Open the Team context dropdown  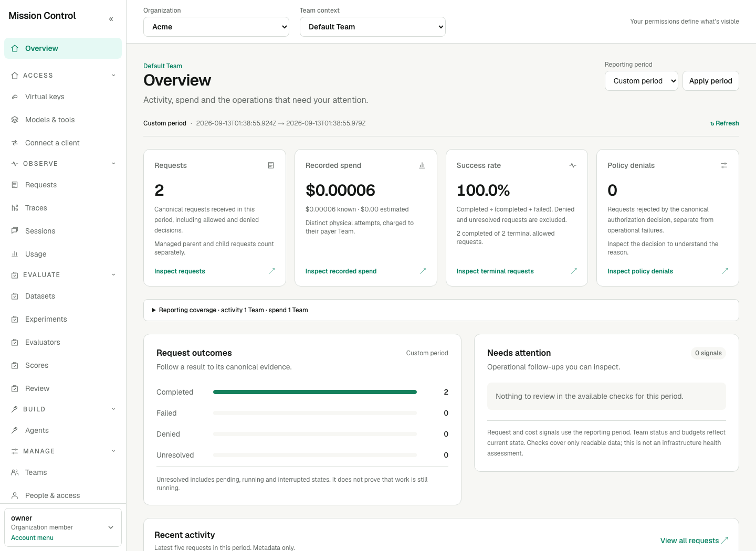coord(373,27)
